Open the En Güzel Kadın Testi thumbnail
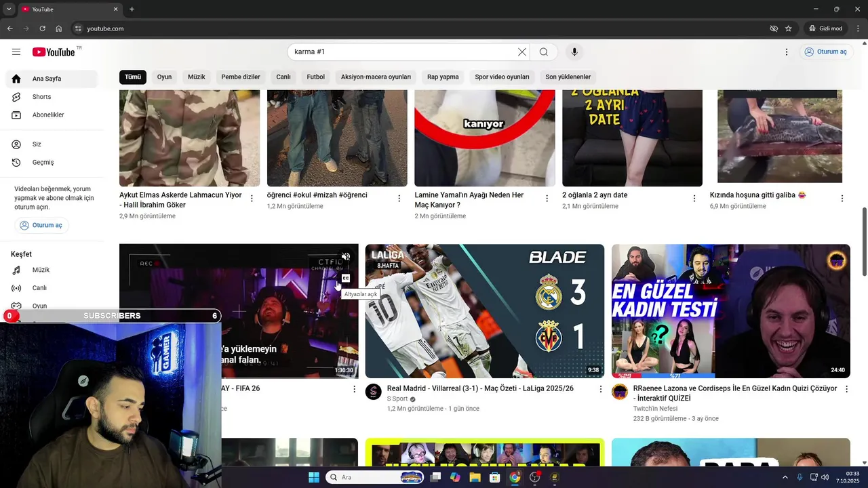This screenshot has width=868, height=488. [x=731, y=311]
